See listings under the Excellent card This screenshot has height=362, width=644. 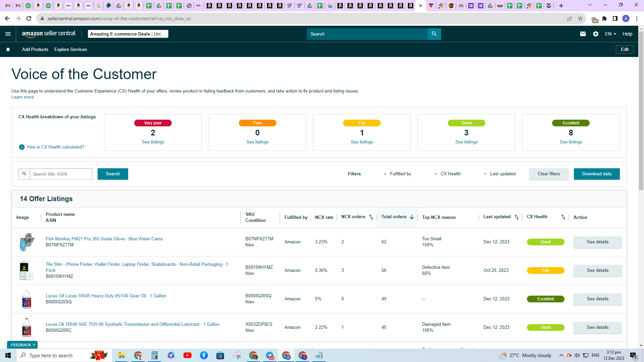click(x=571, y=142)
